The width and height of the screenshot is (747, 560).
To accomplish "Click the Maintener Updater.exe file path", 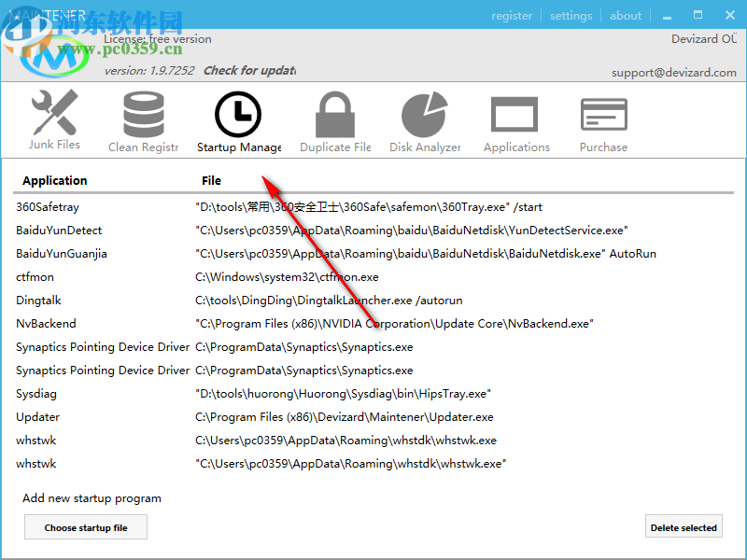I will [345, 417].
